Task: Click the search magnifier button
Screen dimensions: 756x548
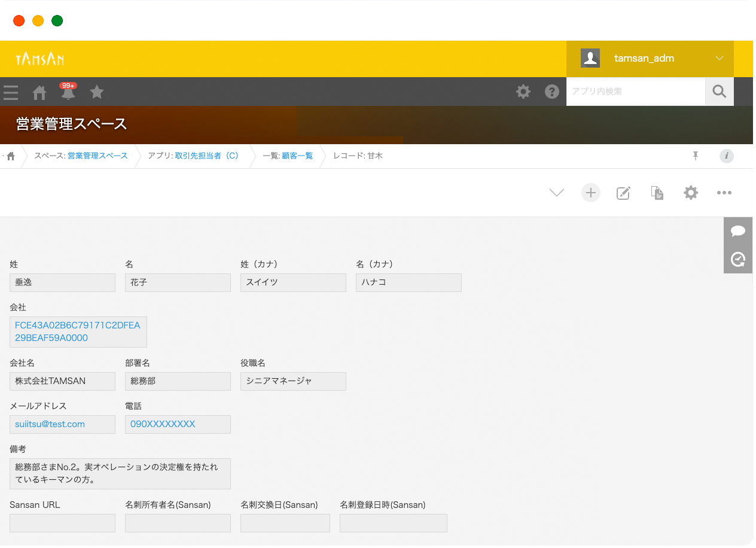Action: click(720, 92)
